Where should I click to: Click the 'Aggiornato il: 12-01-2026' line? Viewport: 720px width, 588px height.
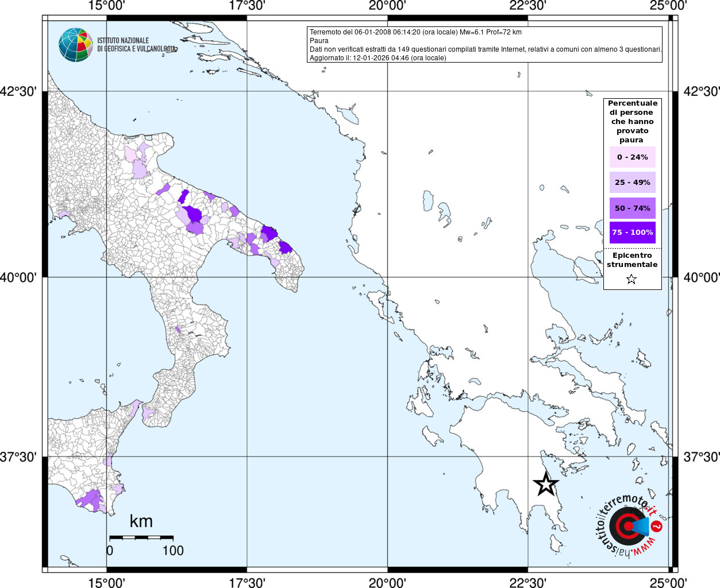click(378, 58)
